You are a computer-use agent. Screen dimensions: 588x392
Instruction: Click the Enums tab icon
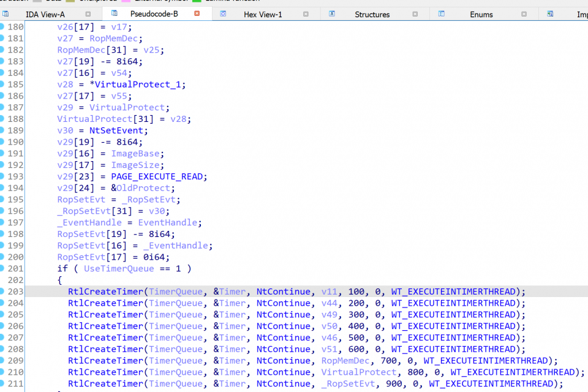442,14
